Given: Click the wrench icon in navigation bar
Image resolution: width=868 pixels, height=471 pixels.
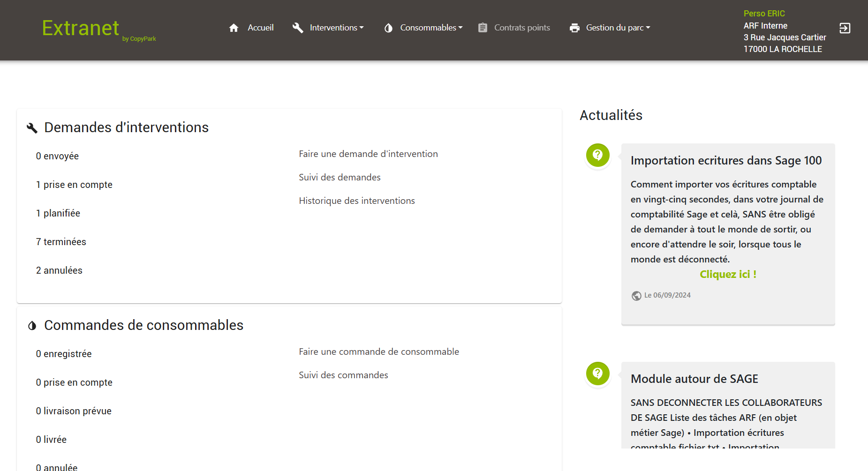Looking at the screenshot, I should 298,28.
